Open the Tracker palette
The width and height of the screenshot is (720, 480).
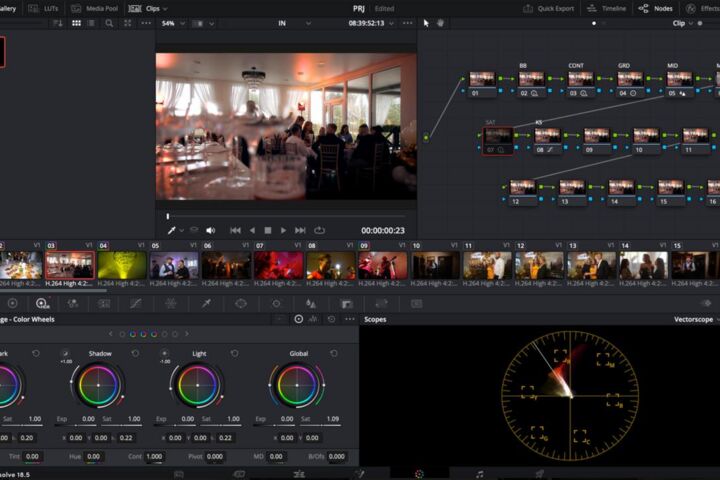[276, 303]
